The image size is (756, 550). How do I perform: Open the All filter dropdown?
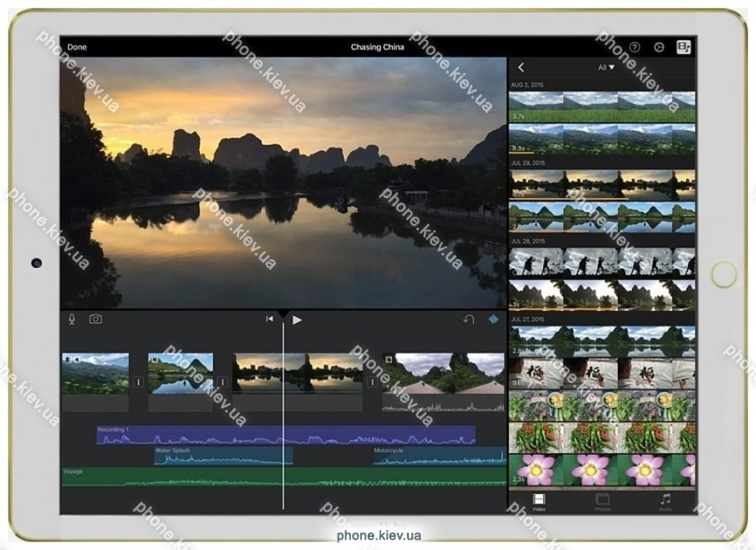tap(606, 67)
